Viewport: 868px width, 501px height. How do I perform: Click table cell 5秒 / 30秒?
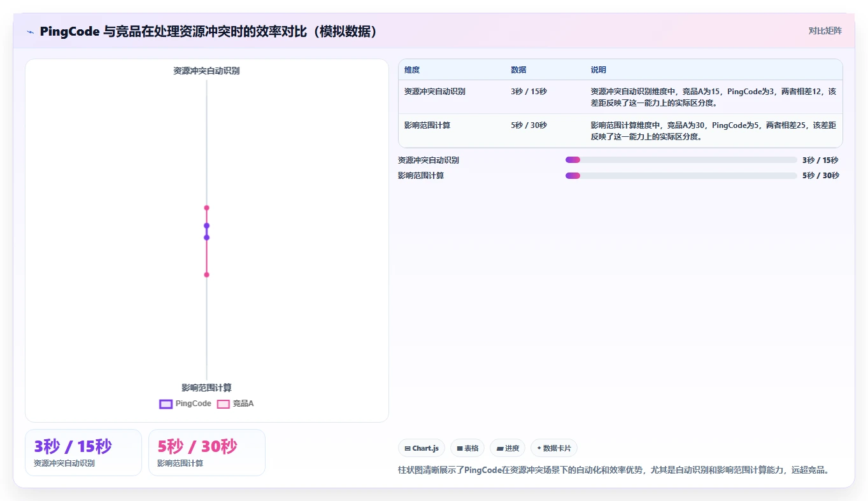pos(529,125)
